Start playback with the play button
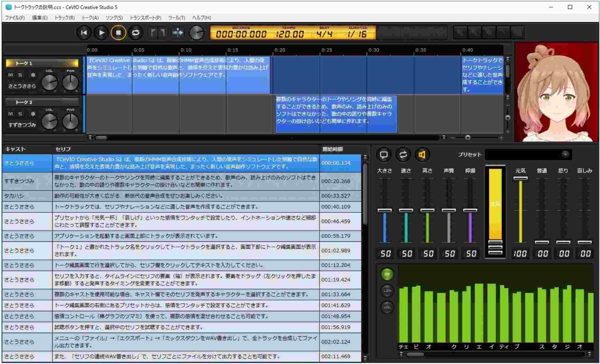Screen dimensions: 600x364 pos(101,32)
